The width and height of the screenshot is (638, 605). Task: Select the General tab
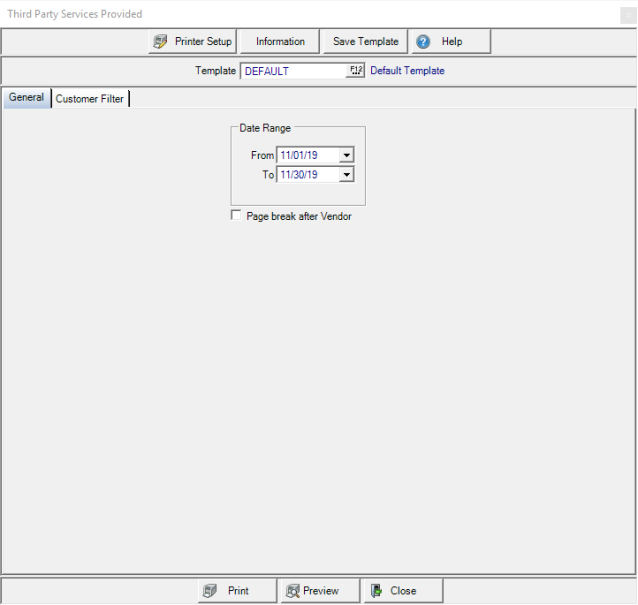click(27, 98)
